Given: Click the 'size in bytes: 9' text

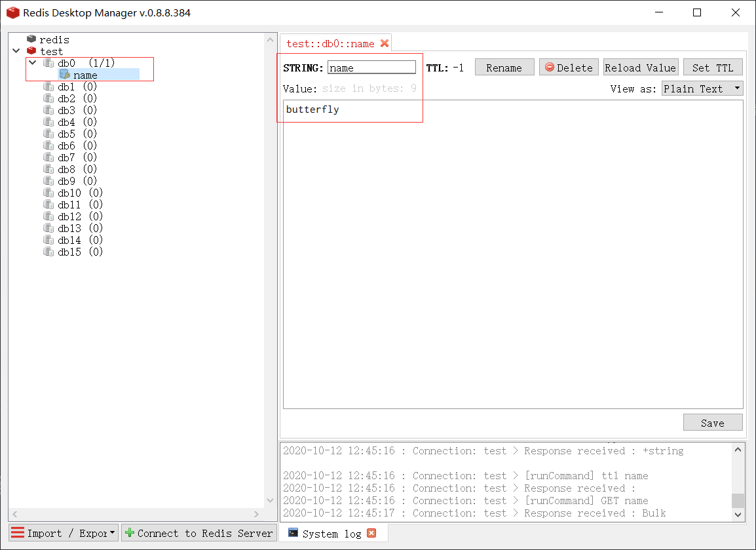Looking at the screenshot, I should pos(369,88).
